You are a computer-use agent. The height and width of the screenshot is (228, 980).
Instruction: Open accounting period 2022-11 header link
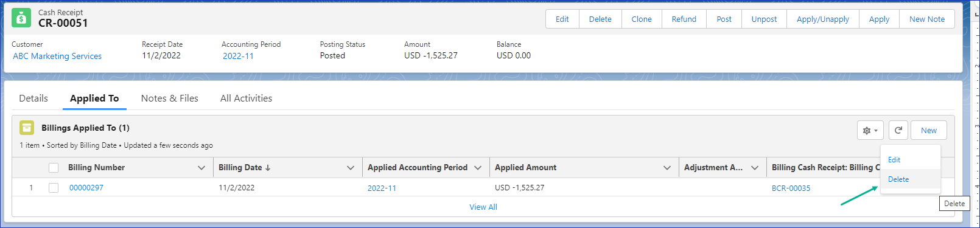click(238, 56)
